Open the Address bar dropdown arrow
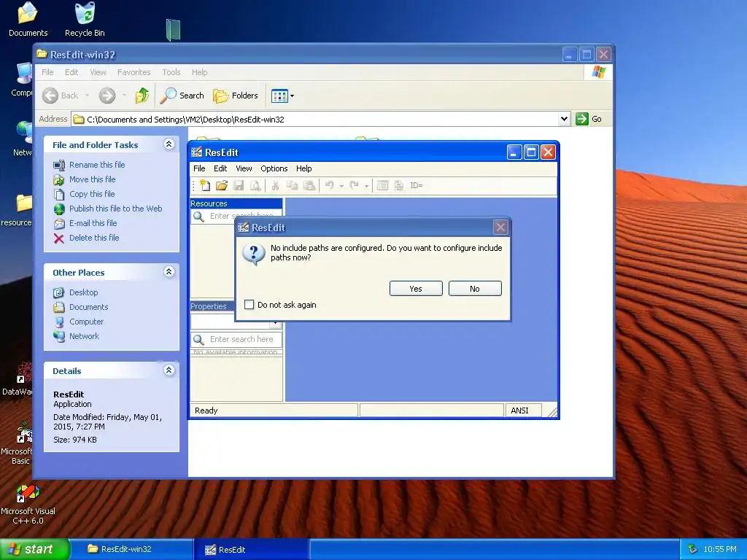Viewport: 747px width, 560px height. pos(564,119)
